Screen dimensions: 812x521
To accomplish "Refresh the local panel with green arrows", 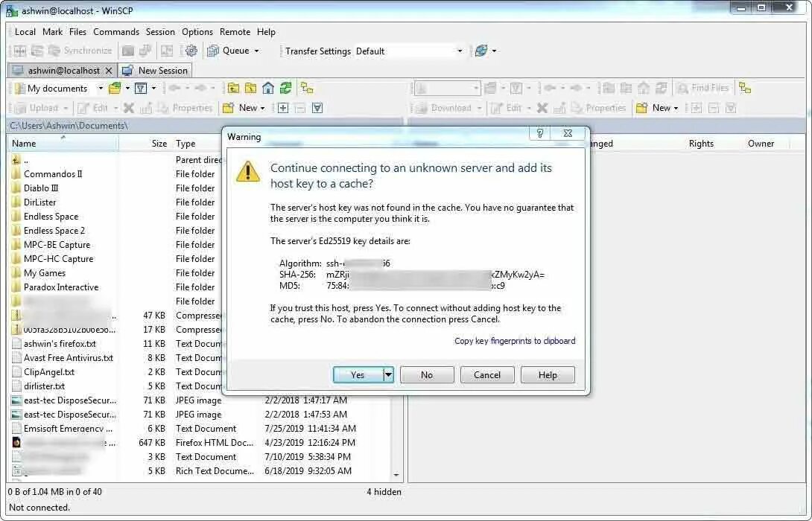I will click(x=285, y=89).
